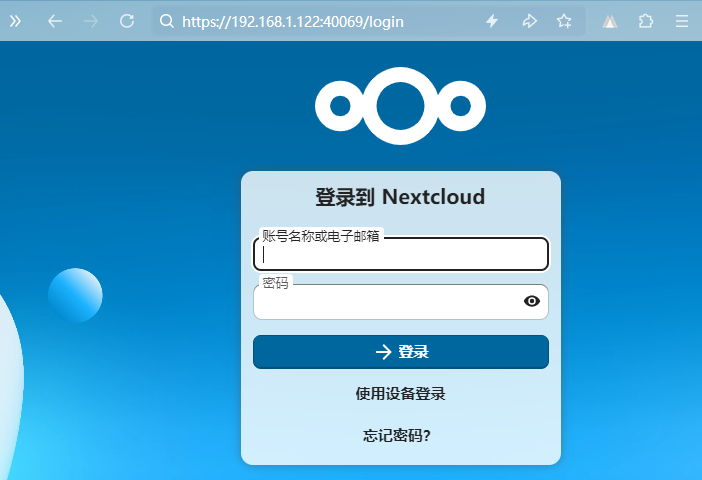The height and width of the screenshot is (480, 702).
Task: Click the magnifier icon in address bar
Action: 167,21
